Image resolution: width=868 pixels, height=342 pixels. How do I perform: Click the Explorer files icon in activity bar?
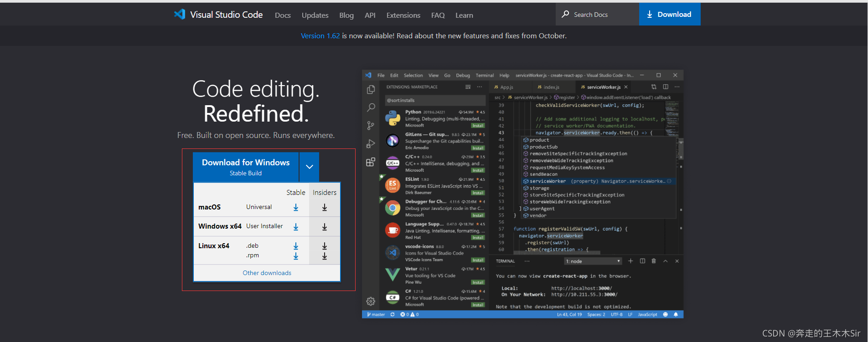371,90
